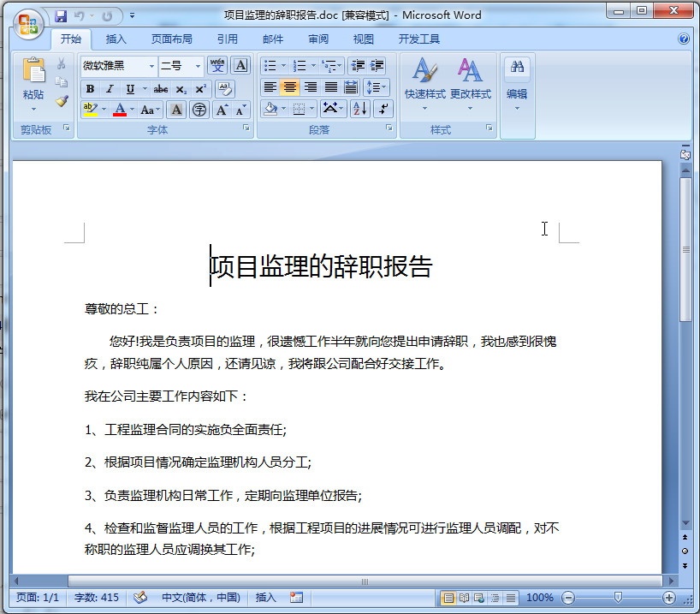700x614 pixels.
Task: Open Change Case Aa dropdown
Action: click(x=150, y=110)
